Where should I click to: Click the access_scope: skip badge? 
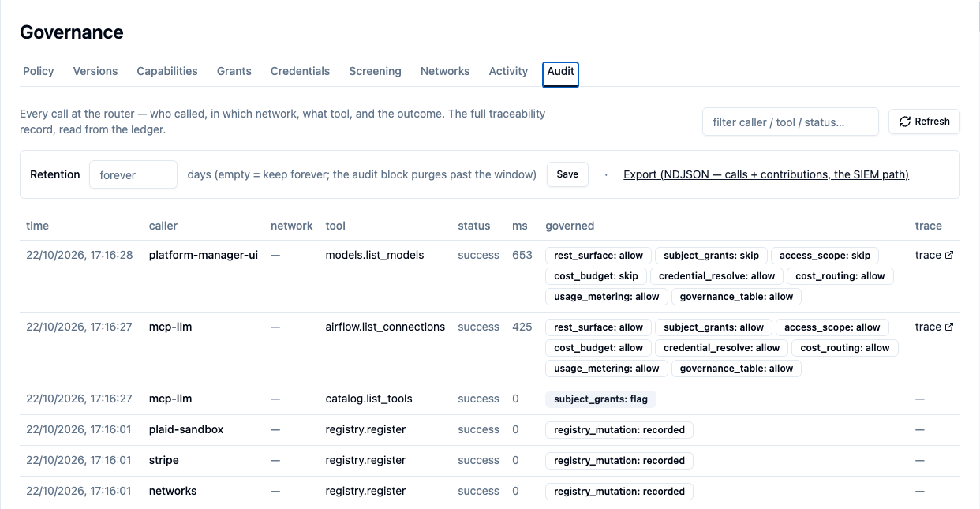pos(825,256)
